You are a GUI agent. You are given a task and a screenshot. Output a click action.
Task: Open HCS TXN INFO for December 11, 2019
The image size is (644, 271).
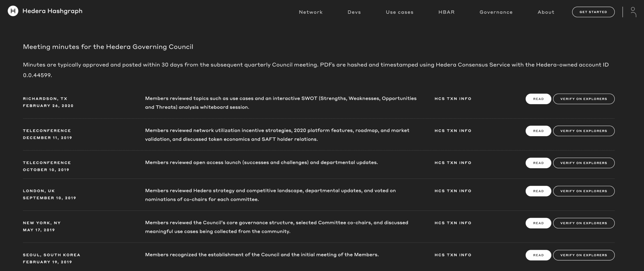point(453,131)
